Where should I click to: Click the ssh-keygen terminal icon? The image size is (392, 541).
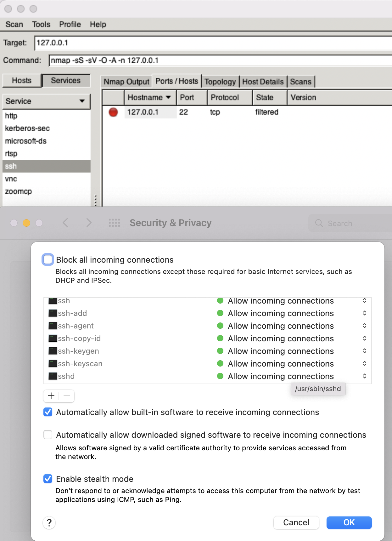(x=53, y=351)
